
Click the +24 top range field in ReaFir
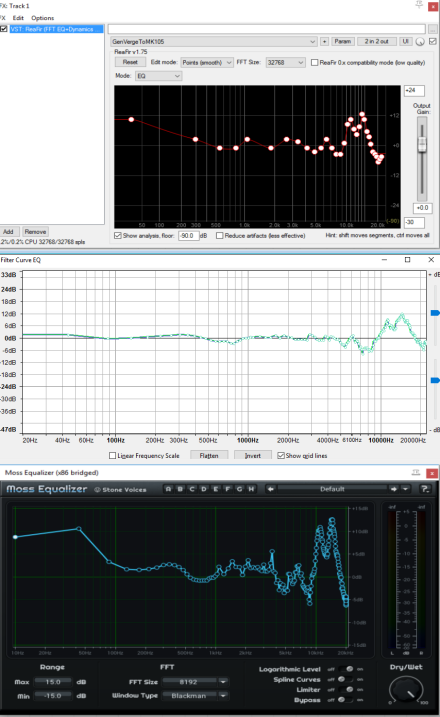click(414, 91)
